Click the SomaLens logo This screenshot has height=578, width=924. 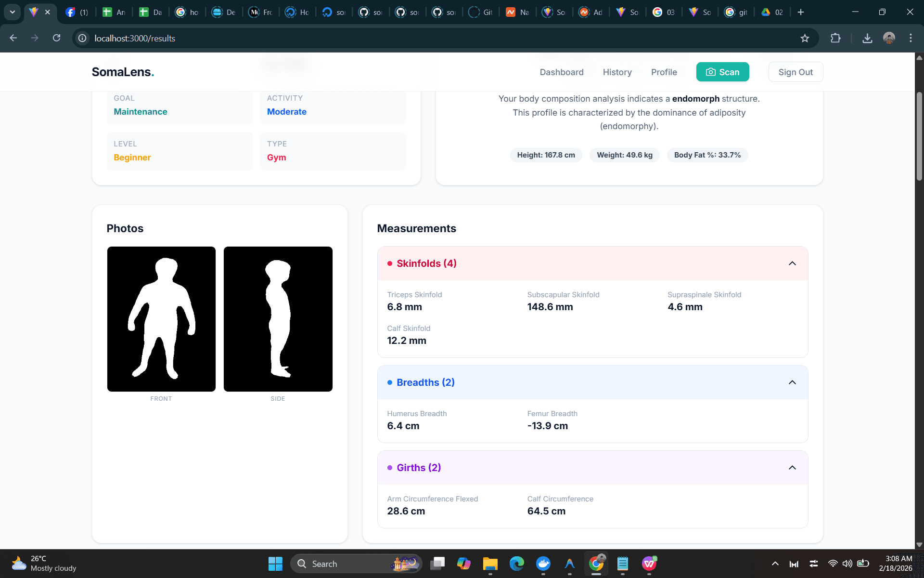tap(123, 72)
